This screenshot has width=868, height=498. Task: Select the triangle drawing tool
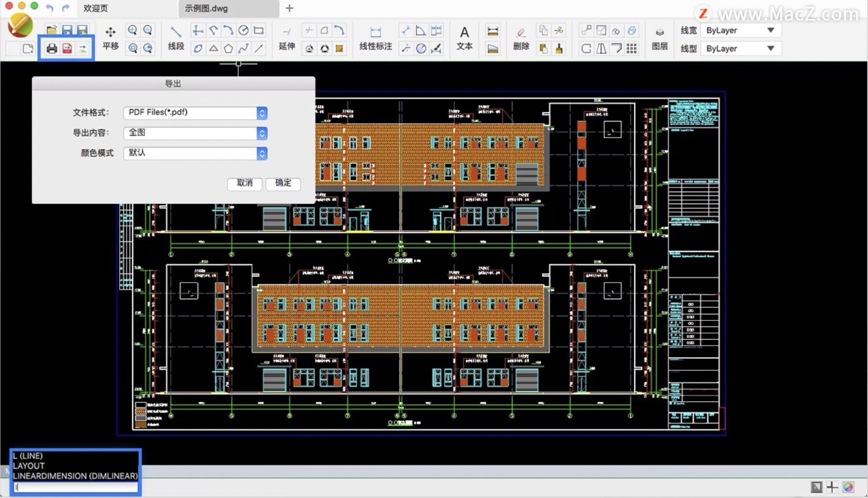click(213, 48)
